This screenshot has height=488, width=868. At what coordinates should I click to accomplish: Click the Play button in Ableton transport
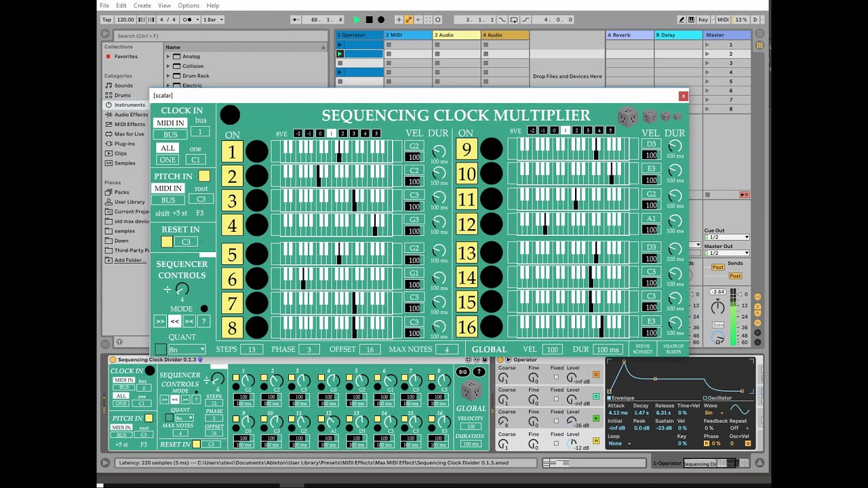pos(357,20)
